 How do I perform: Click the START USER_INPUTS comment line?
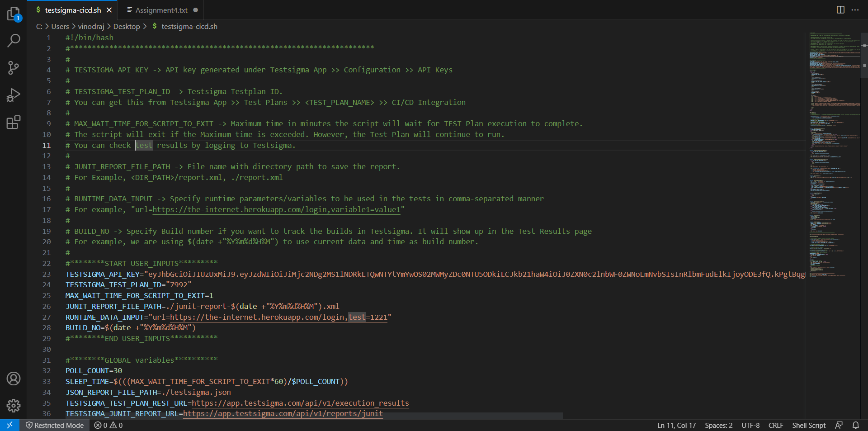142,263
